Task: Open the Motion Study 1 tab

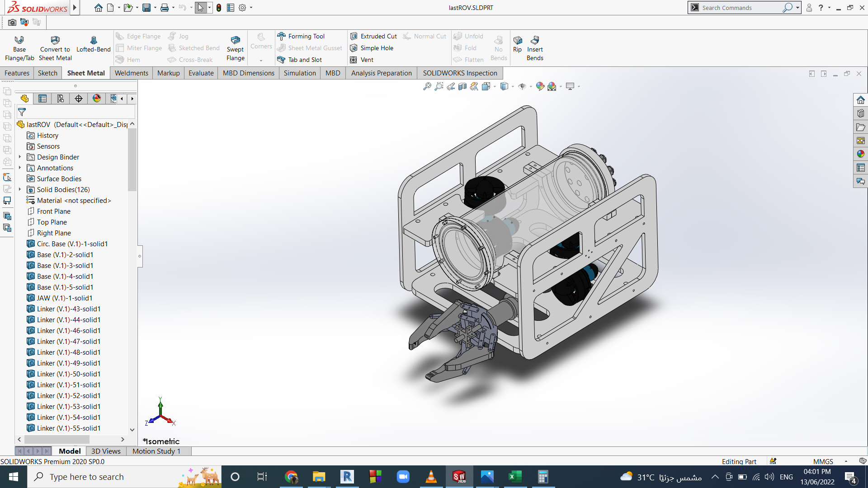Action: click(x=156, y=451)
